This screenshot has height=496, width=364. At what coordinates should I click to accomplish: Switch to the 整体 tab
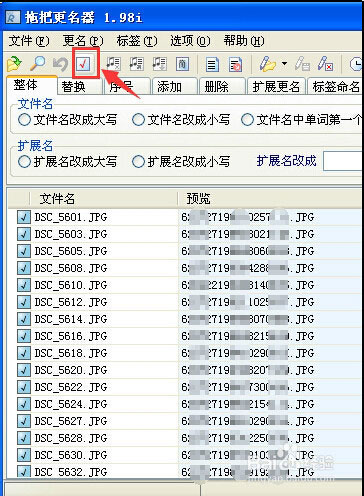(32, 85)
